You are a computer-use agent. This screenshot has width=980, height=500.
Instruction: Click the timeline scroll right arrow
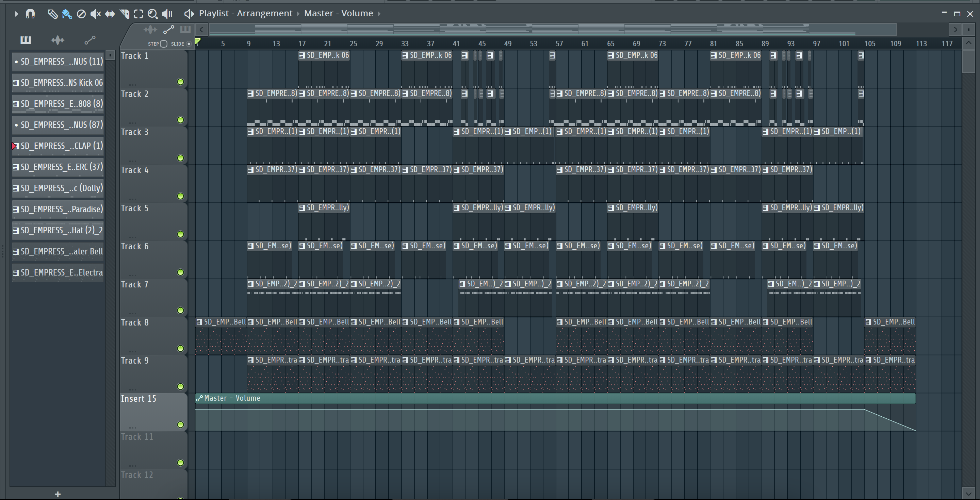click(x=955, y=29)
